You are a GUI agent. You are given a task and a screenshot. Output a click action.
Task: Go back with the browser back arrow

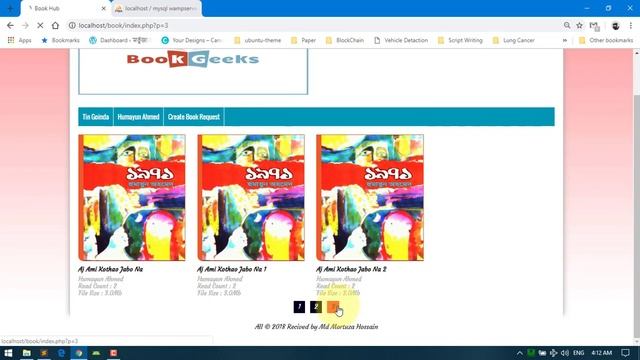pyautogui.click(x=10, y=25)
